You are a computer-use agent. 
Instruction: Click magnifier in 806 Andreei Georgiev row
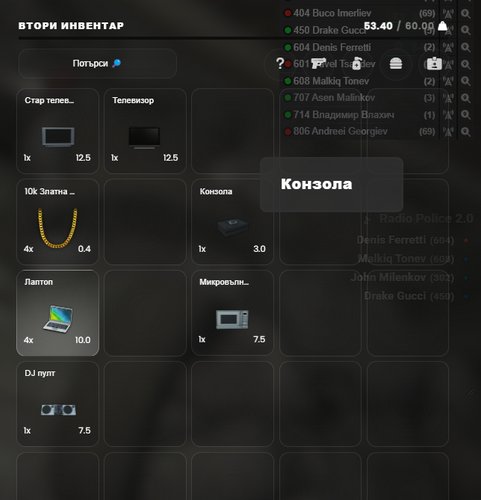click(x=466, y=132)
